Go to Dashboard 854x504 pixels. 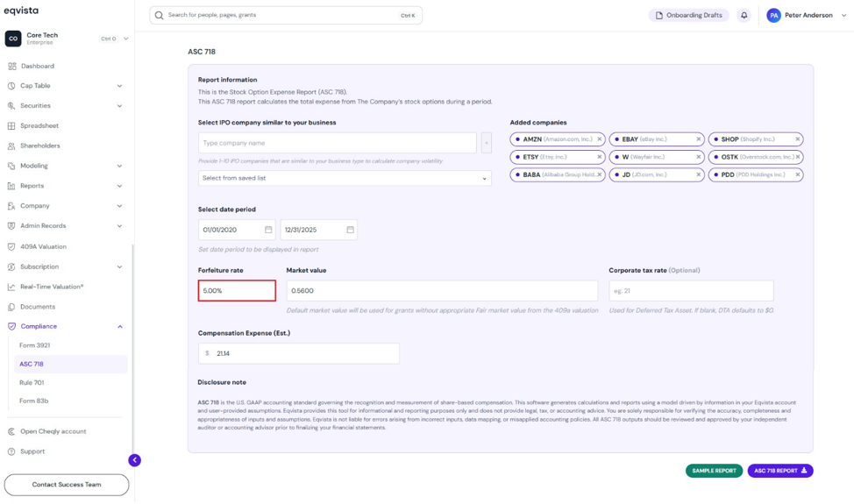click(38, 67)
